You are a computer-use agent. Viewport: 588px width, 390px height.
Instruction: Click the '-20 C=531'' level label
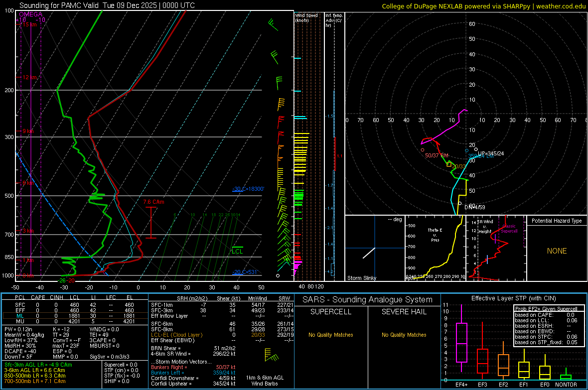pos(245,272)
